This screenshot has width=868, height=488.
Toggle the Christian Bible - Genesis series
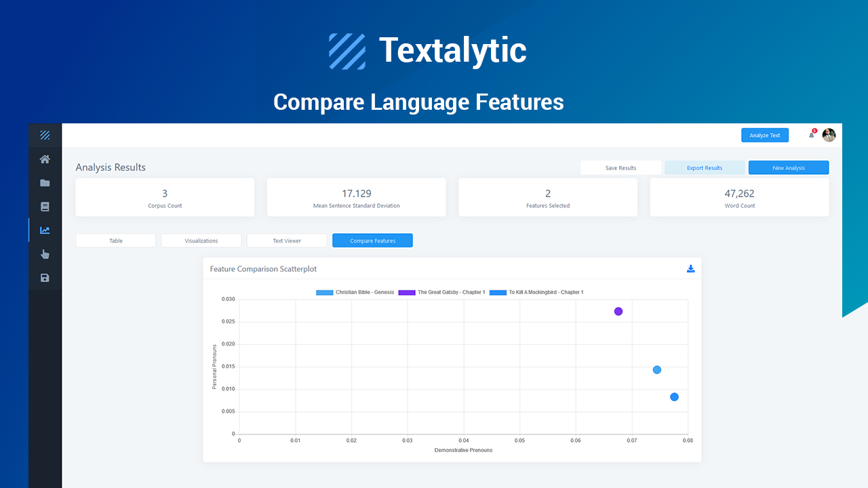(355, 292)
